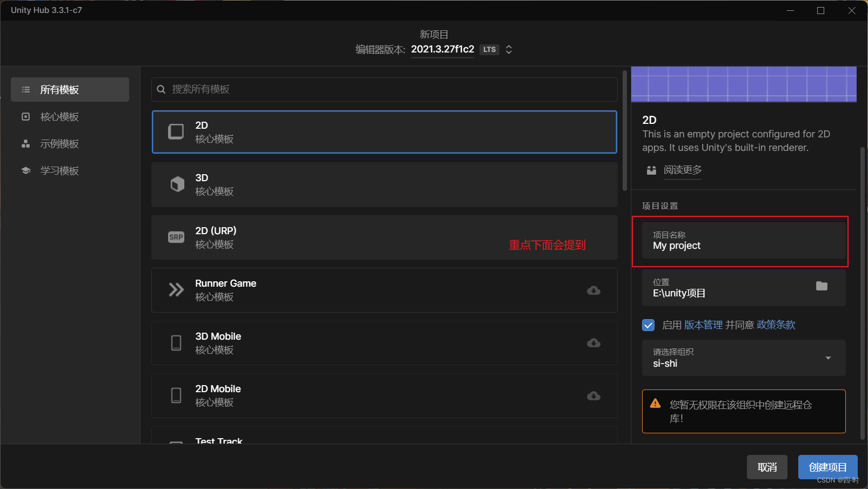The height and width of the screenshot is (489, 868).
Task: Select the Runner Game template
Action: click(384, 290)
